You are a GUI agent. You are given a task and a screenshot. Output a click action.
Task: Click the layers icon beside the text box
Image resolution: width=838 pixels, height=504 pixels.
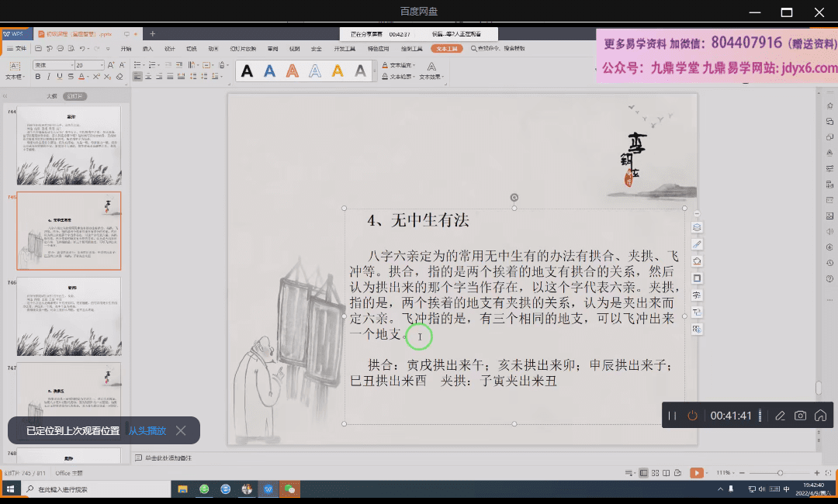click(x=697, y=227)
